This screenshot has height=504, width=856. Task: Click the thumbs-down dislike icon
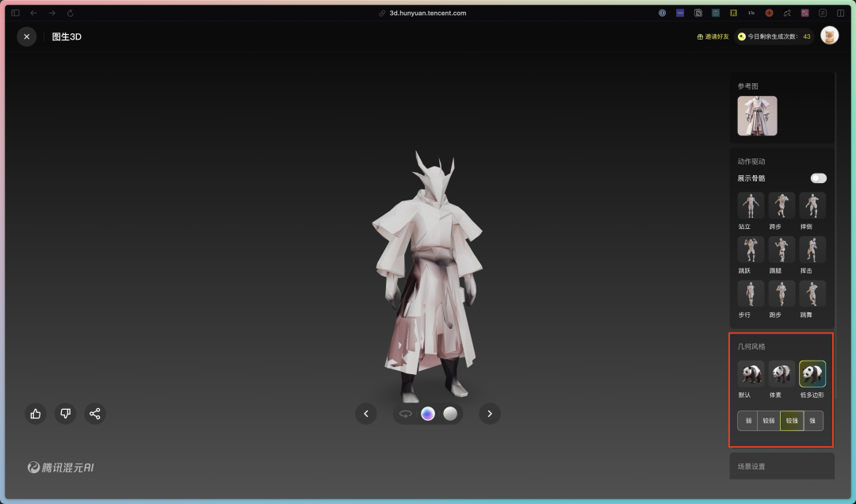tap(66, 414)
